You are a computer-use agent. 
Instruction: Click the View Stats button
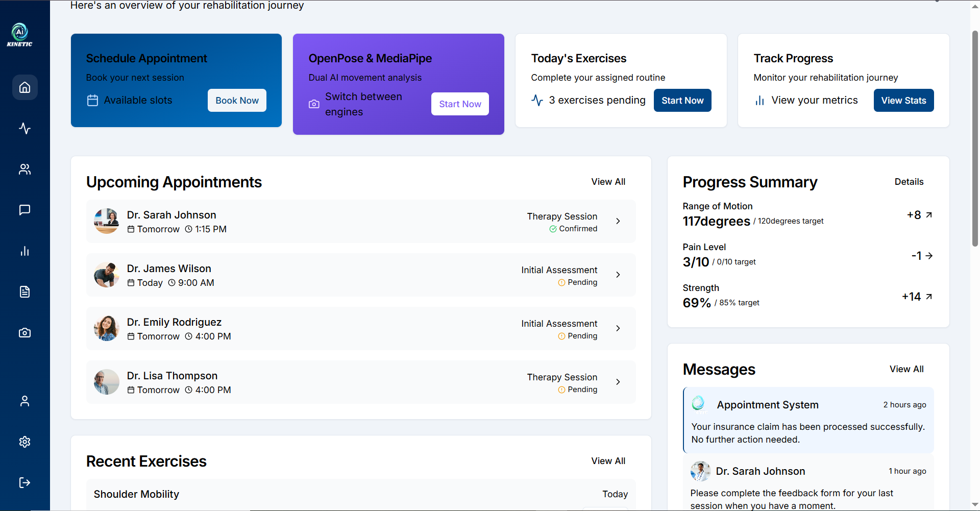click(903, 101)
